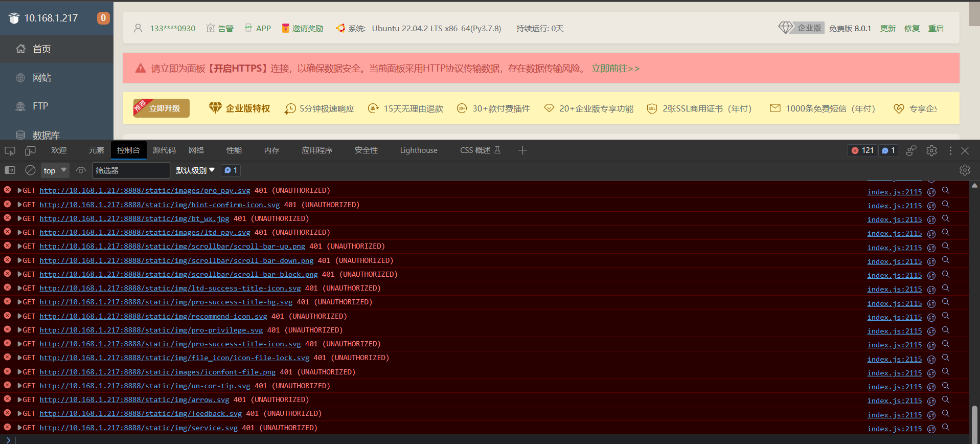Open the 内存 tab
Screen dimensions: 980x444
tap(272, 150)
